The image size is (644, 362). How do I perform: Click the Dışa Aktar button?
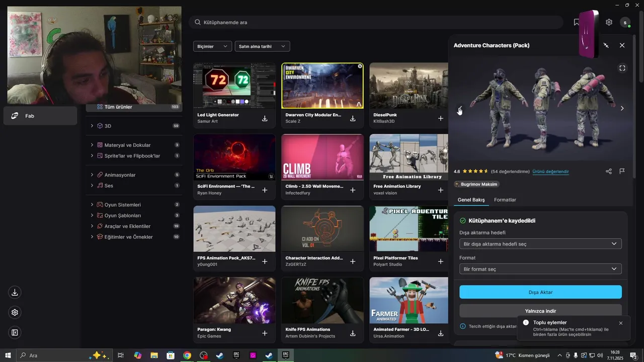coord(540,292)
